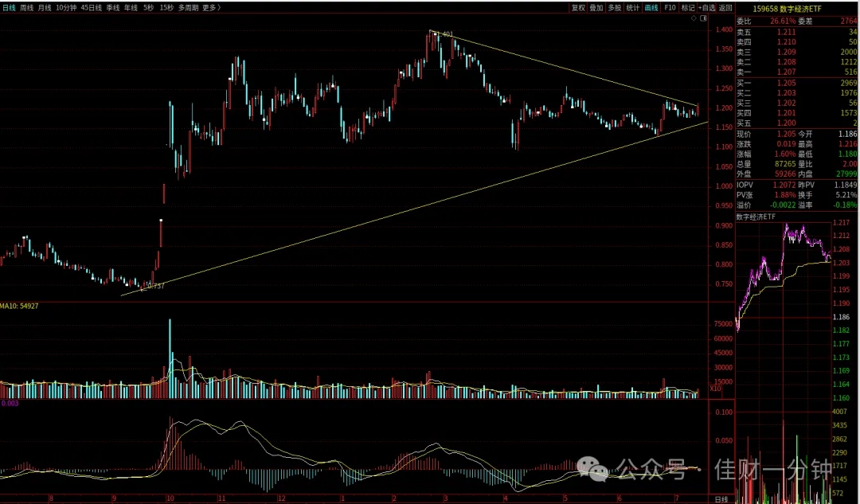This screenshot has height=504, width=860.
Task: Click the 数字经济ETF intraday chart title
Action: (756, 217)
